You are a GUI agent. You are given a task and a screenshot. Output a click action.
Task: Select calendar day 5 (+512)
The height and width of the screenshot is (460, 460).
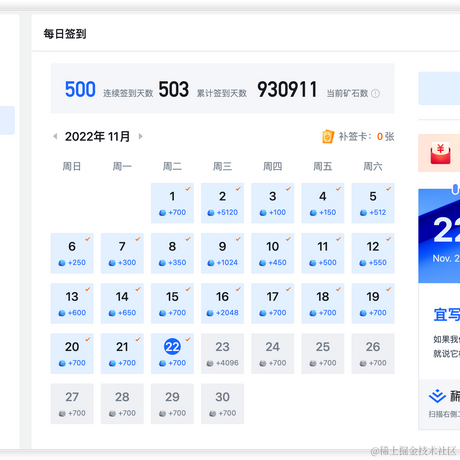point(373,203)
